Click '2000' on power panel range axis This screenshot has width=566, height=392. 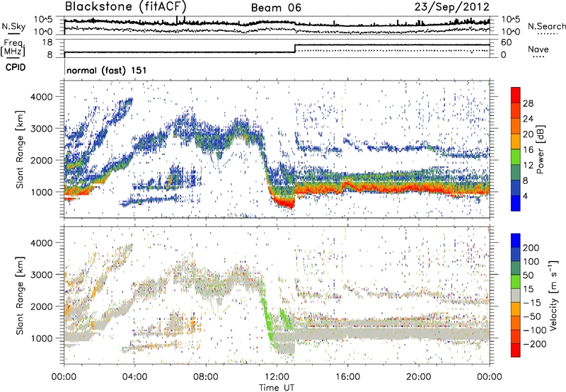tap(42, 160)
